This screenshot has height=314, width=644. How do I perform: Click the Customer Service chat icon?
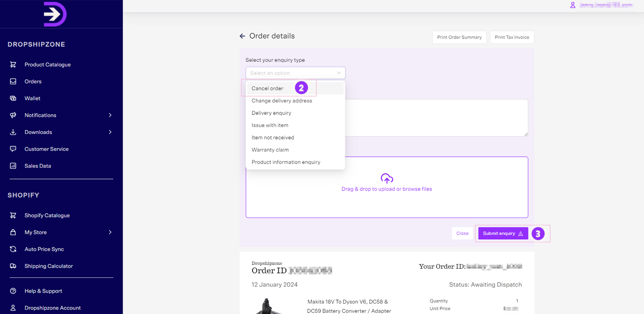click(x=13, y=149)
